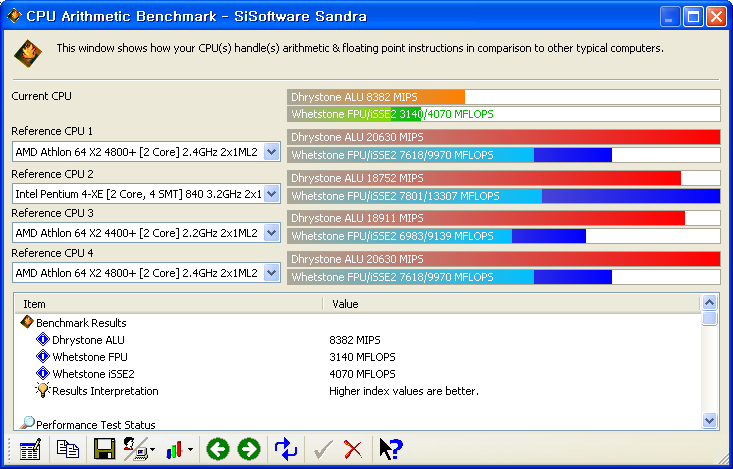The height and width of the screenshot is (469, 733).
Task: Click the 'Higher index values are better.' text
Action: tap(404, 391)
